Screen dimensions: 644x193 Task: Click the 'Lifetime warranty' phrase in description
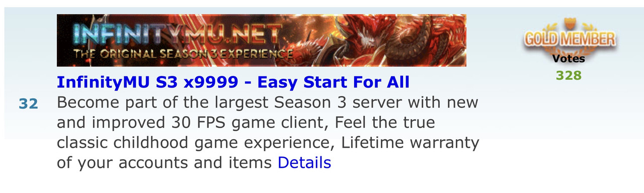[410, 143]
